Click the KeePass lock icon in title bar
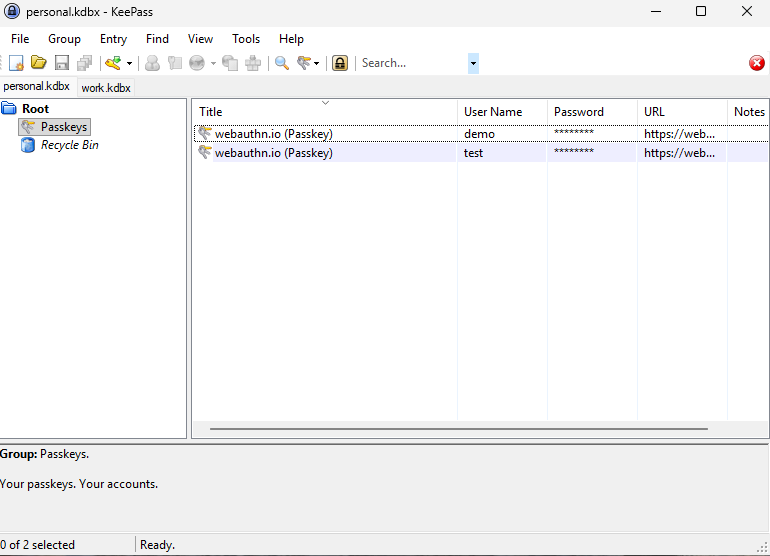The image size is (770, 556). [12, 11]
